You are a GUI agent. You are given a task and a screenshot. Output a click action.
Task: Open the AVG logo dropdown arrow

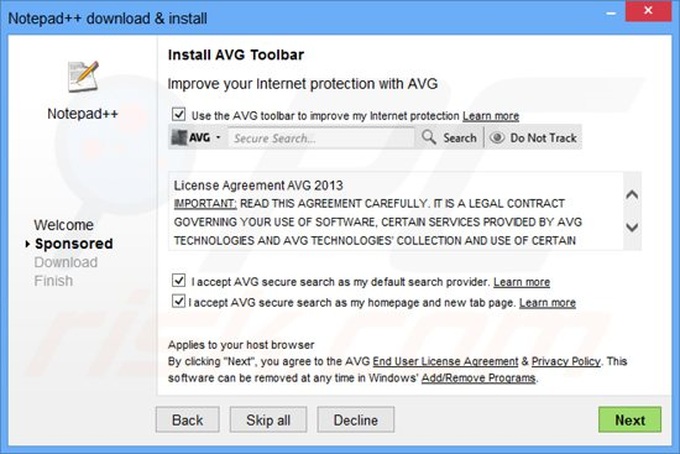click(218, 137)
